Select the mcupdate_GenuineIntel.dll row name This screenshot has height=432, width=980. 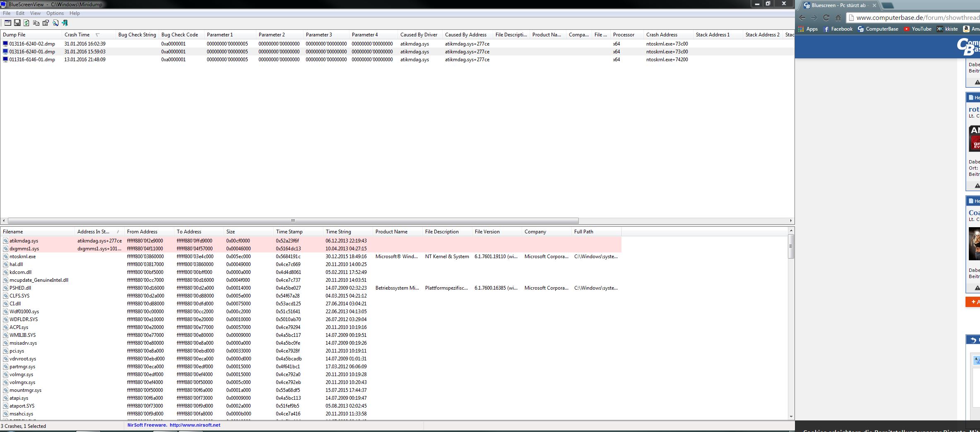[x=39, y=280]
